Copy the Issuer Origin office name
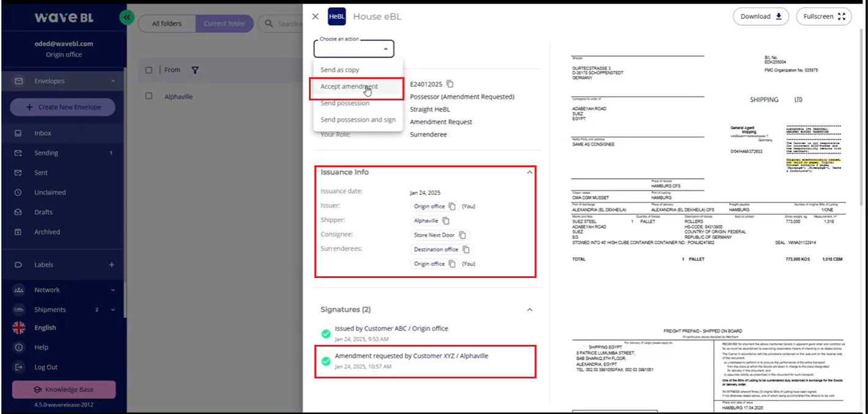 (x=452, y=206)
